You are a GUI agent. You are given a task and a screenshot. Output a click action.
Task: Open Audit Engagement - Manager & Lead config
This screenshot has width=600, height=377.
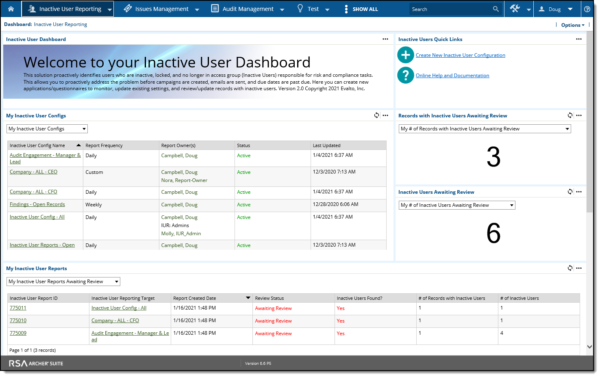pyautogui.click(x=45, y=158)
